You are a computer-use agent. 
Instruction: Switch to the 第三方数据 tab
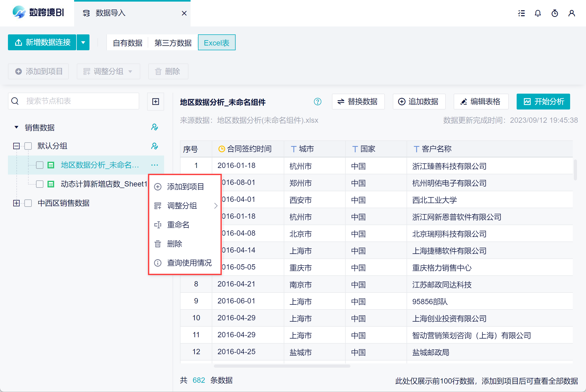point(173,43)
